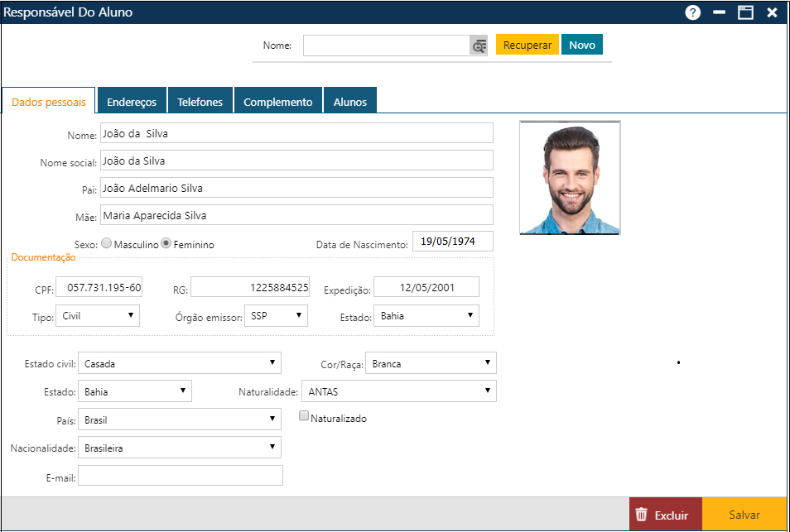
Task: Go to the Alunos tab
Action: tap(349, 102)
